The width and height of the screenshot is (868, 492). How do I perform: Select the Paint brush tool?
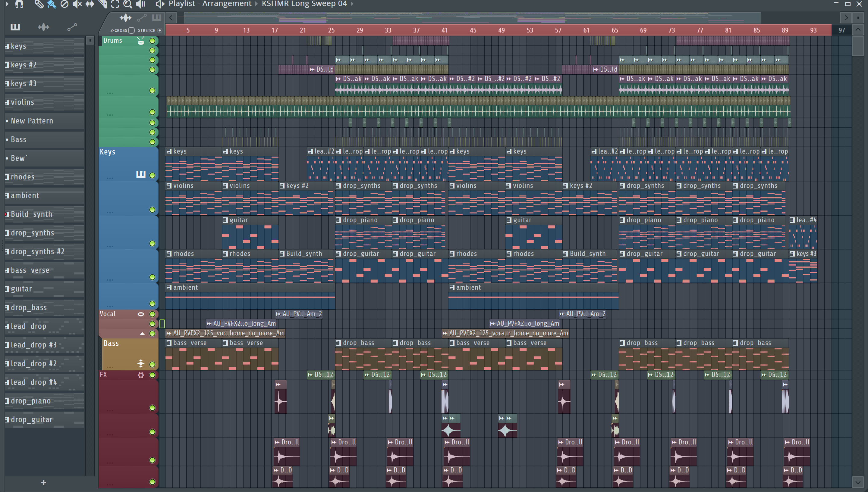pos(52,4)
